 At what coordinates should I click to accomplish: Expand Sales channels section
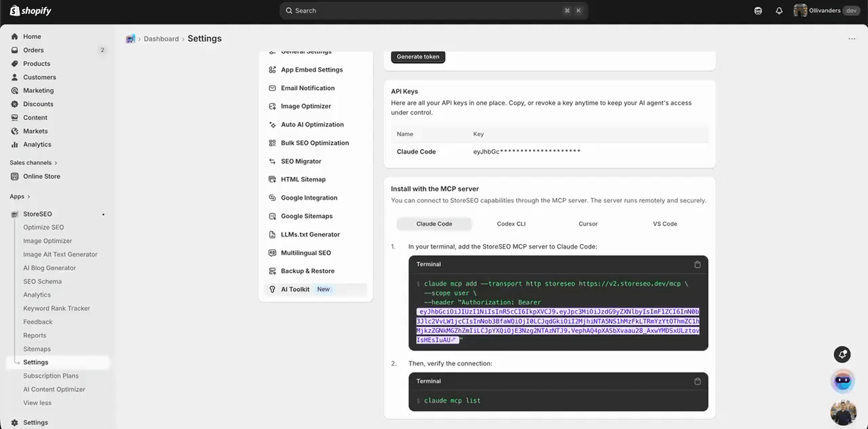point(33,162)
